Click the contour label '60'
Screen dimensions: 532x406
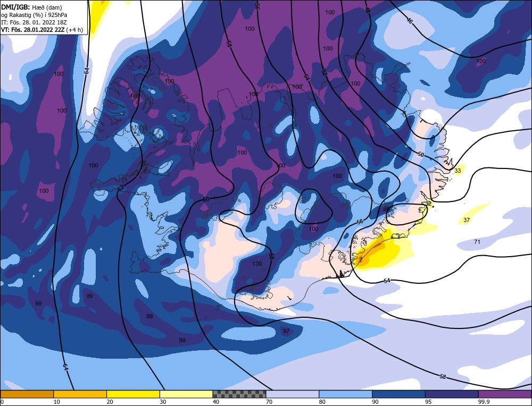pos(206,199)
